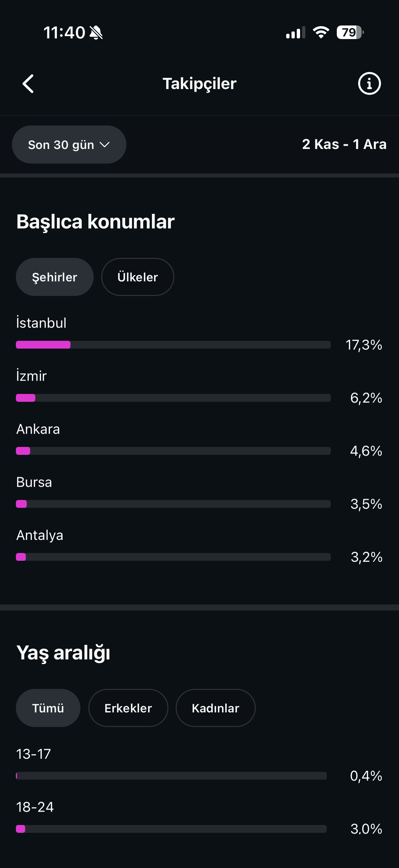Select the Tümü age filter

pyautogui.click(x=48, y=708)
